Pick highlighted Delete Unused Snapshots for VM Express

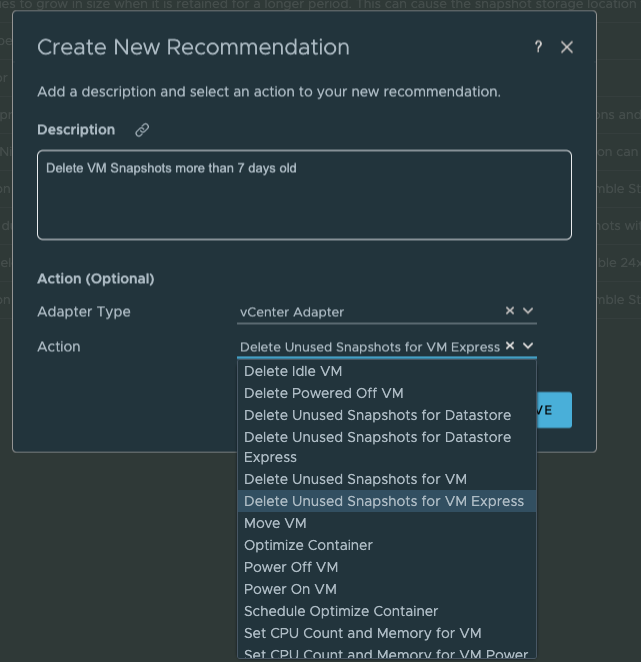coord(387,501)
